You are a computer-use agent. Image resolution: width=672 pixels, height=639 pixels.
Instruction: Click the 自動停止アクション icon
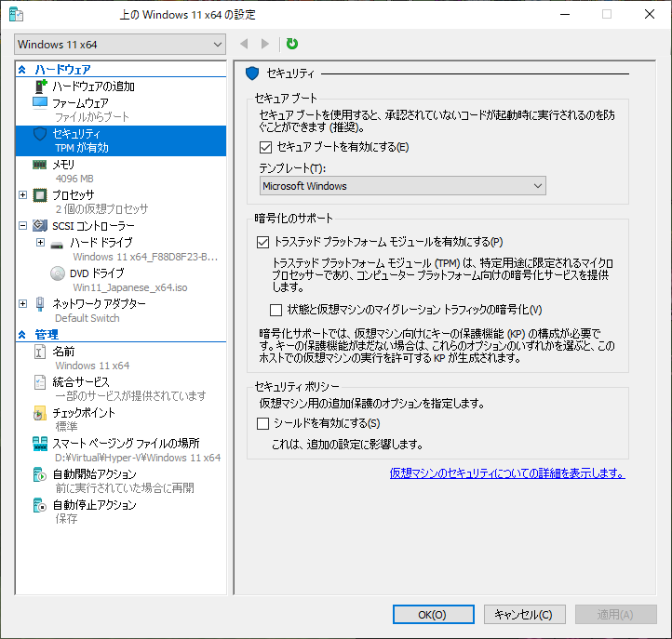pos(39,505)
